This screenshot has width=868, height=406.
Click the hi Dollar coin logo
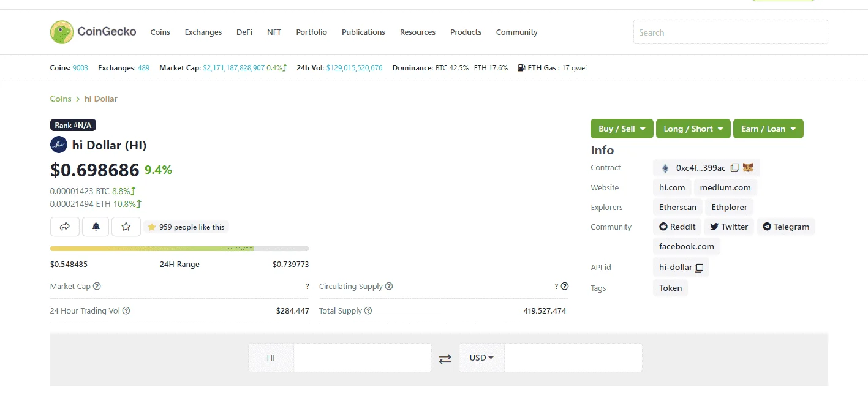58,145
